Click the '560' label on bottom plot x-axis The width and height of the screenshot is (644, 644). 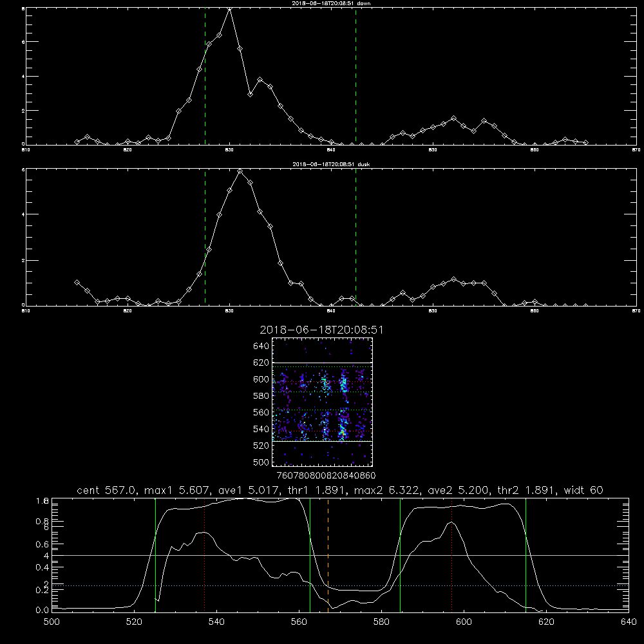tap(299, 622)
